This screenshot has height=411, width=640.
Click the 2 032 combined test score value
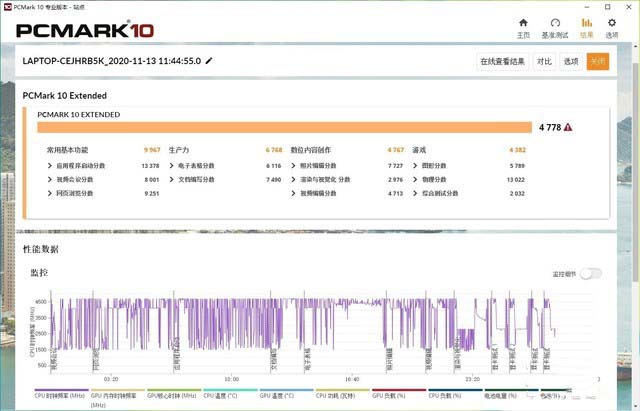coord(517,193)
